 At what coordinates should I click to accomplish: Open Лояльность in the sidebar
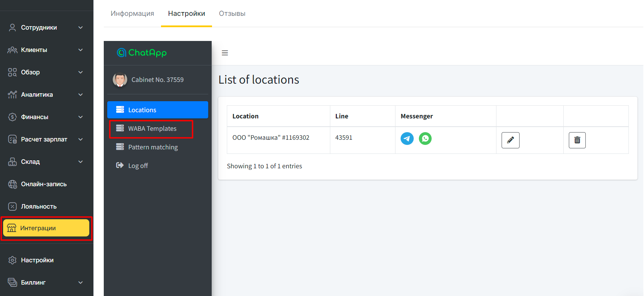39,207
